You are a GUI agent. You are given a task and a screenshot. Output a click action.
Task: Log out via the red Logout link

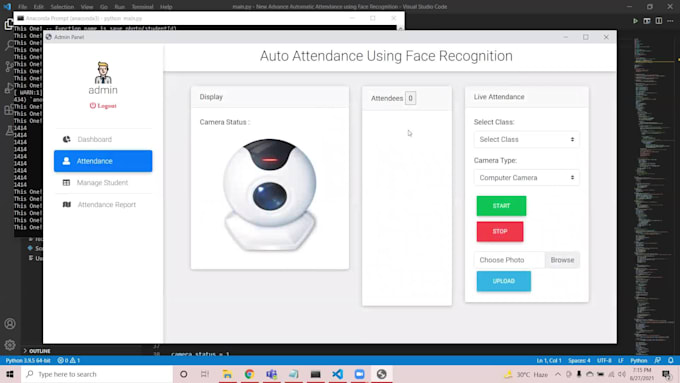103,105
